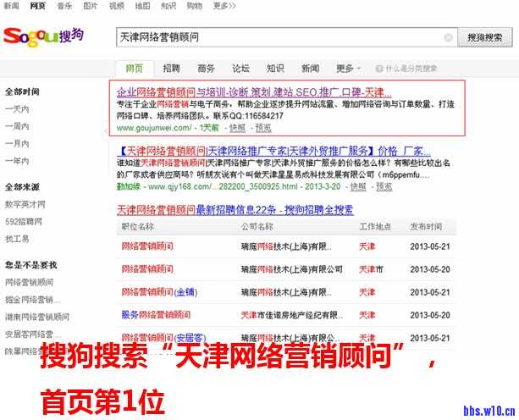Click 网络营销顾问(金牌) job listing
The image size is (519, 420).
(x=158, y=292)
